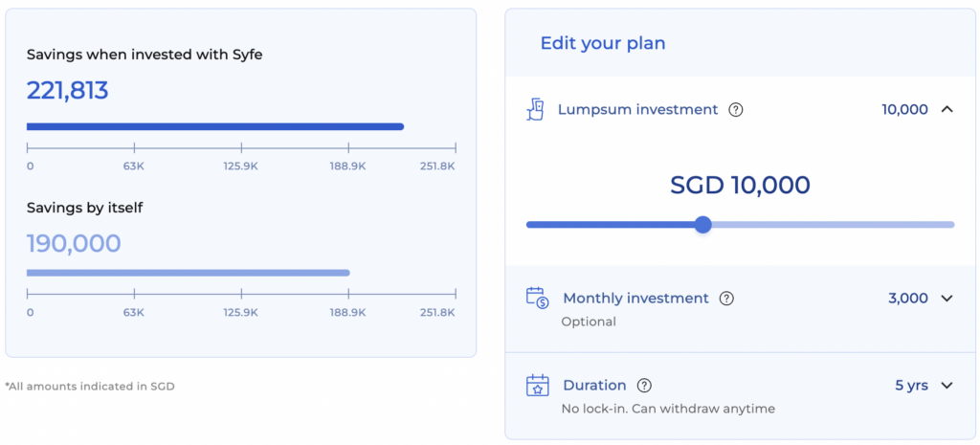Select the Monthly investment row label
The width and height of the screenshot is (980, 445).
635,299
